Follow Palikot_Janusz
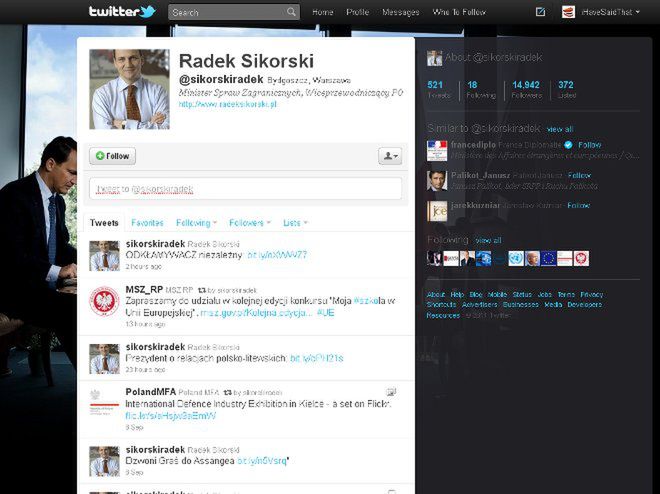This screenshot has height=494, width=660. pos(579,175)
